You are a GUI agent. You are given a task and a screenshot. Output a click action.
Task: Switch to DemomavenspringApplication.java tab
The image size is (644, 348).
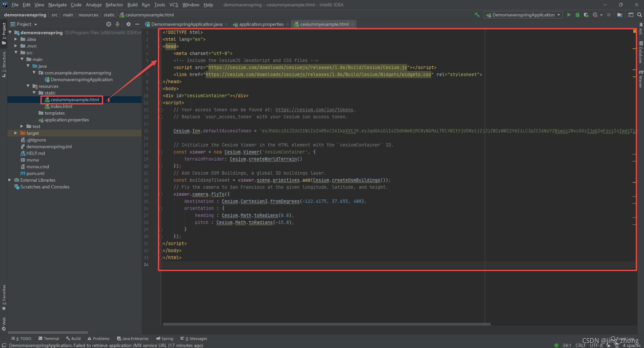[x=187, y=24]
